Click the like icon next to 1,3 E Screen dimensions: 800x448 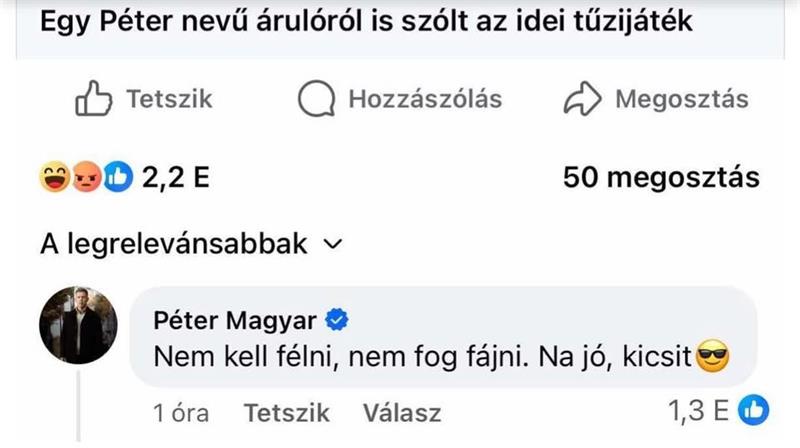[757, 408]
